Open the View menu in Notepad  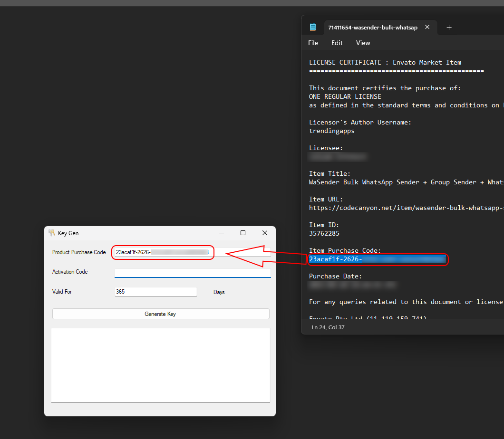(x=363, y=43)
